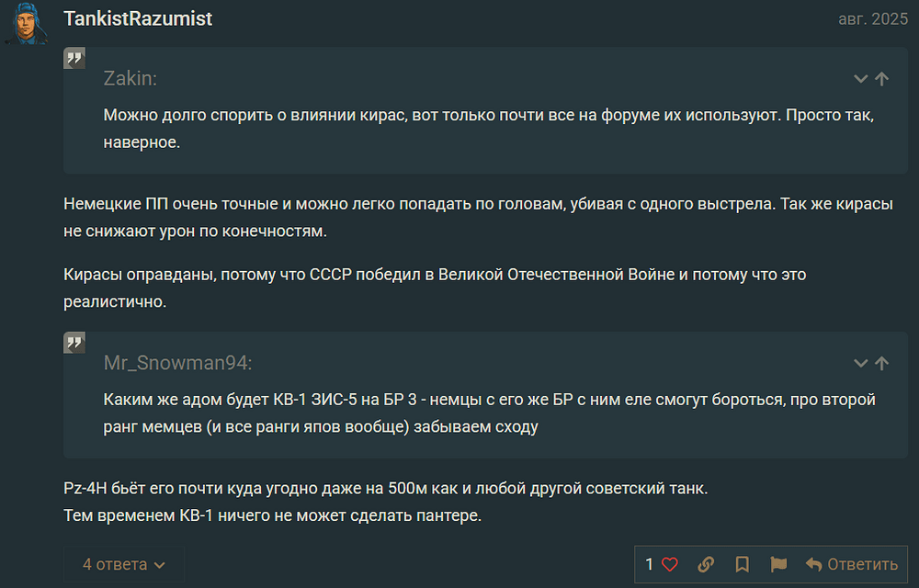Click the quotation mark icon on Zakin's quote
The height and width of the screenshot is (588, 919).
(x=74, y=60)
